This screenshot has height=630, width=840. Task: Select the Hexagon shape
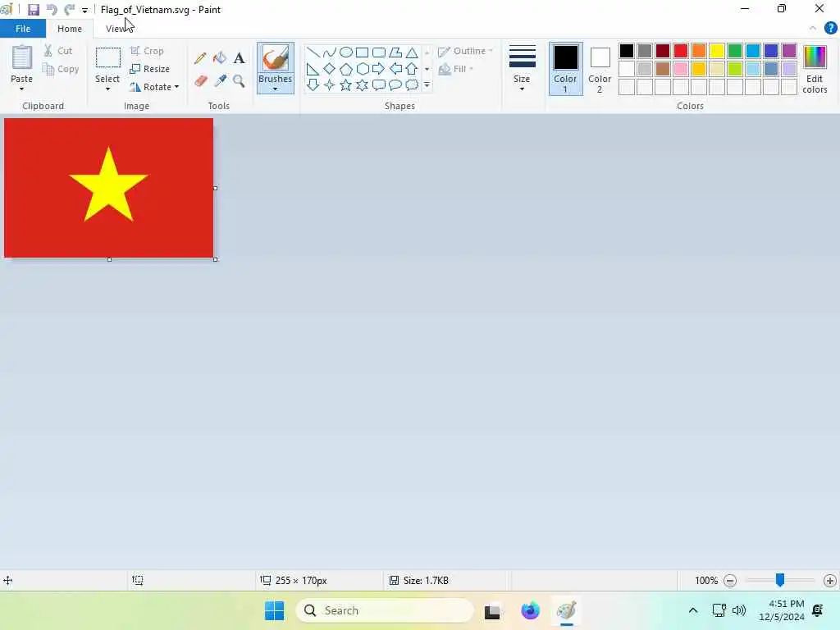(x=362, y=69)
